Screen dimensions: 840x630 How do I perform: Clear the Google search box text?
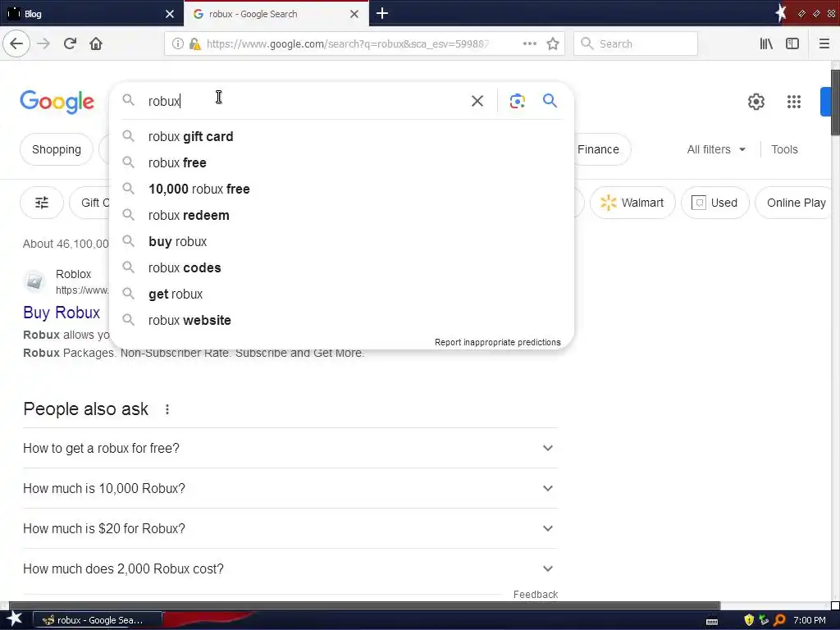[477, 101]
